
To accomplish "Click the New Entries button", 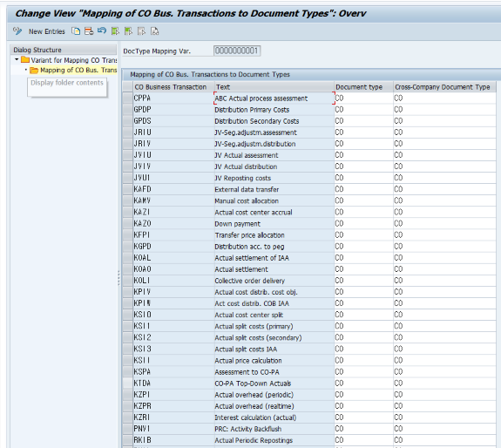I will tap(47, 31).
